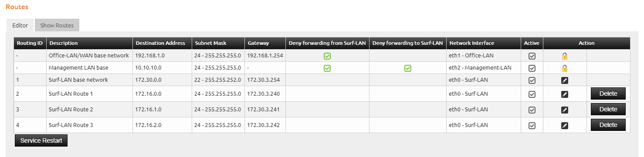Toggle Active checkbox for Surf-LAN base network
This screenshot has height=157, width=644.
(x=532, y=80)
